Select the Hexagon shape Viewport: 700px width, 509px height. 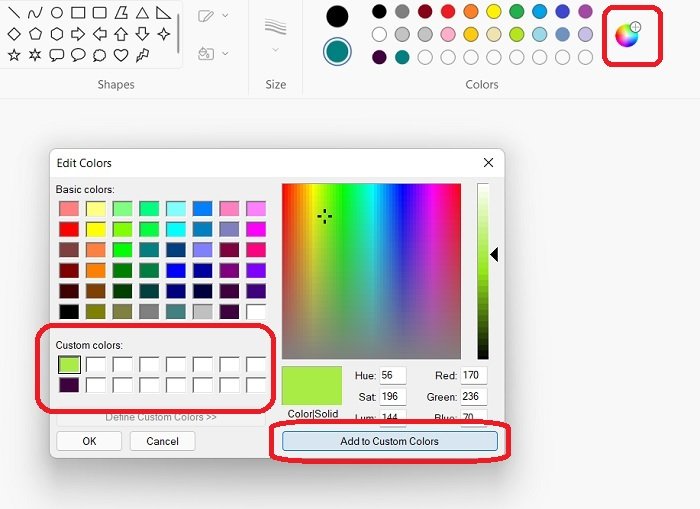tap(57, 34)
